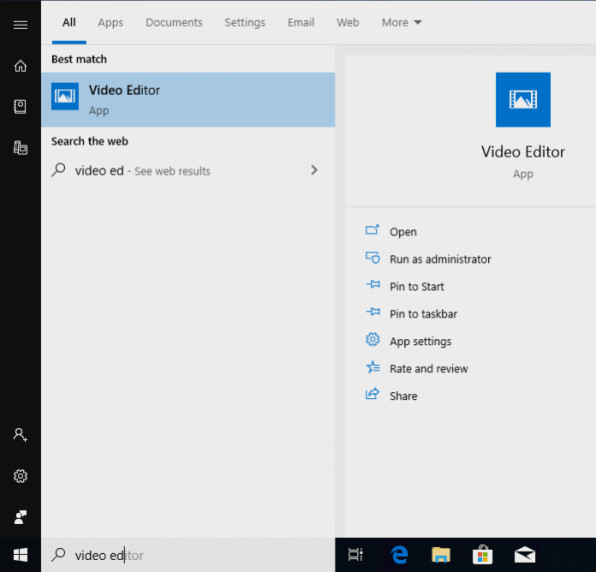Expand the More dropdown
Image resolution: width=596 pixels, height=572 pixels.
click(402, 22)
